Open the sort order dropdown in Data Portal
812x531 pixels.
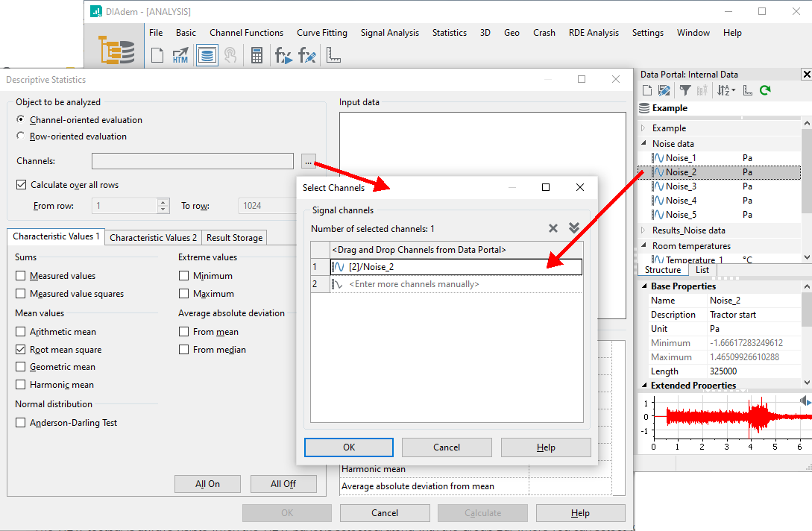tap(726, 90)
